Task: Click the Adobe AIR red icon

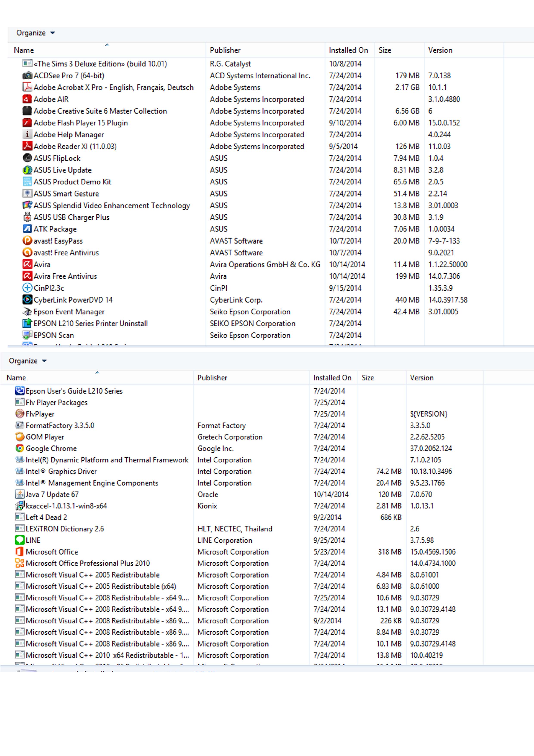Action: [27, 99]
